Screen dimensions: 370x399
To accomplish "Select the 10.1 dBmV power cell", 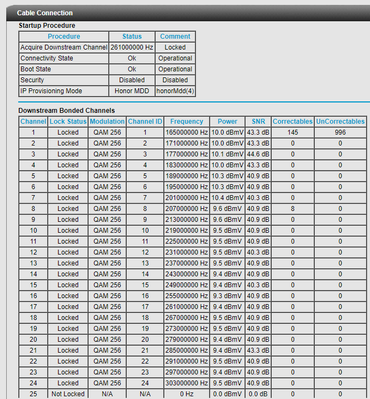I will click(x=227, y=154).
